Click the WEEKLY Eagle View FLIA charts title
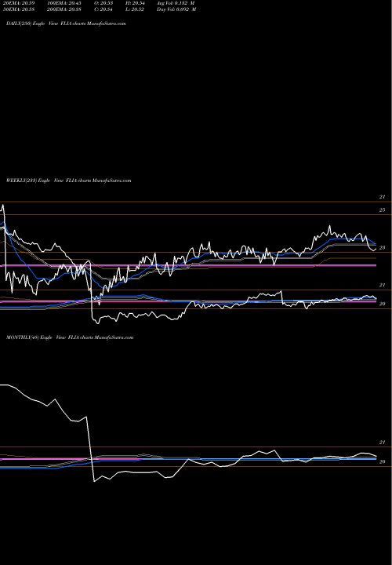Viewport: 392px width, 565px height. point(69,180)
